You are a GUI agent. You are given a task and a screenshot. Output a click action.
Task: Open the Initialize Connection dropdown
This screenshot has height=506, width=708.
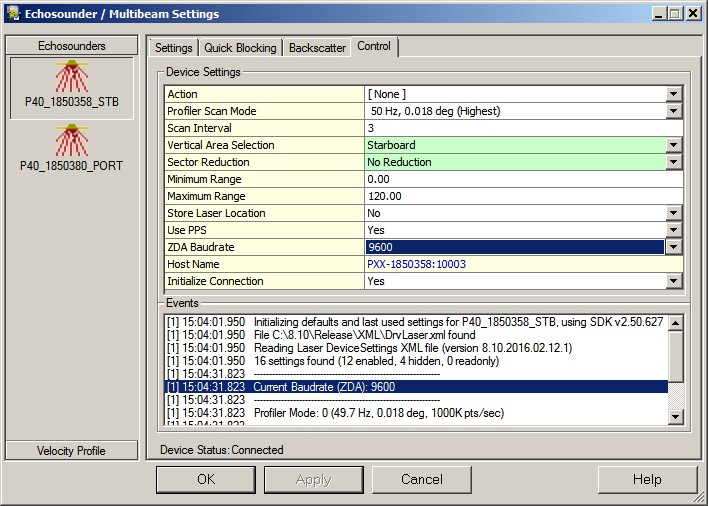[x=674, y=281]
